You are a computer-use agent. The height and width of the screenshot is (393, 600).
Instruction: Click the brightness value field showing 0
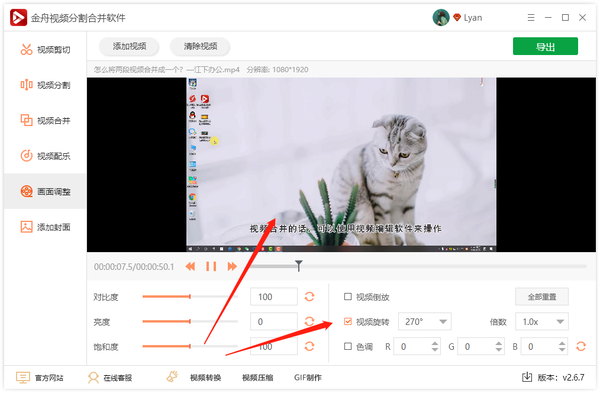pos(274,321)
